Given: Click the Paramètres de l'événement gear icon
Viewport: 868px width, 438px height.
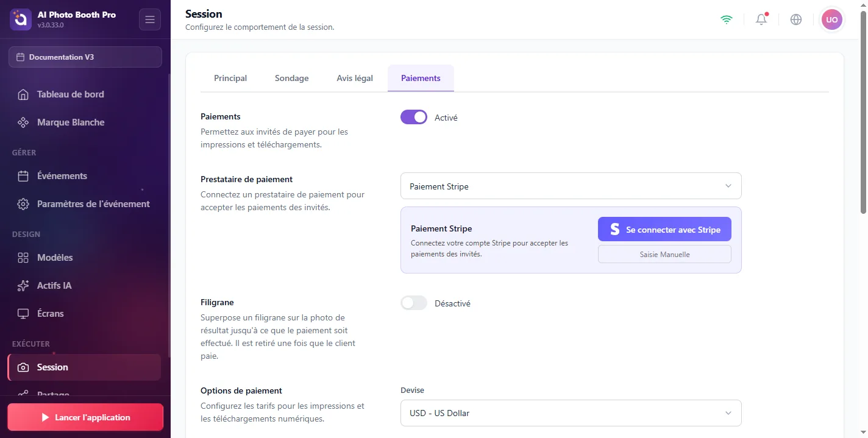Looking at the screenshot, I should tap(23, 204).
